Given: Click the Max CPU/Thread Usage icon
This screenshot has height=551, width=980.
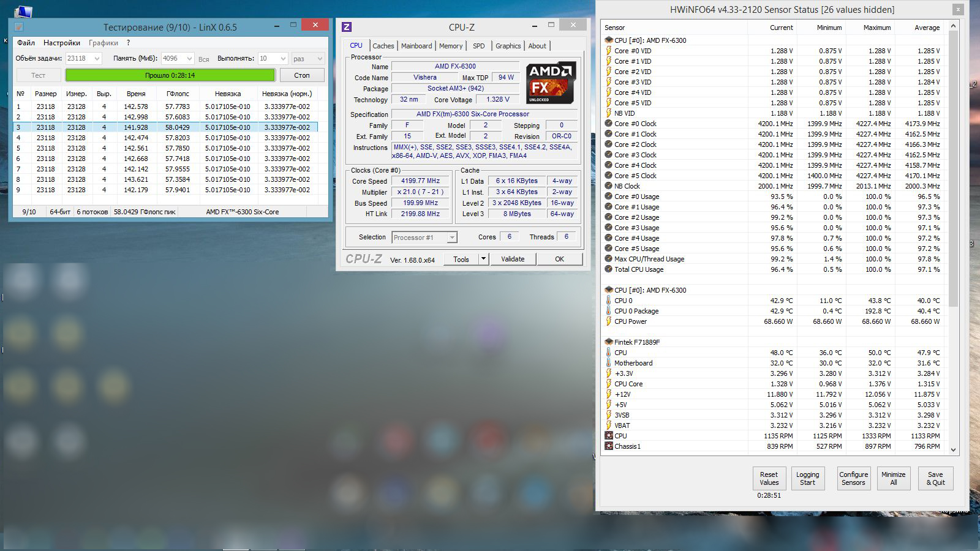Looking at the screenshot, I should [x=609, y=259].
